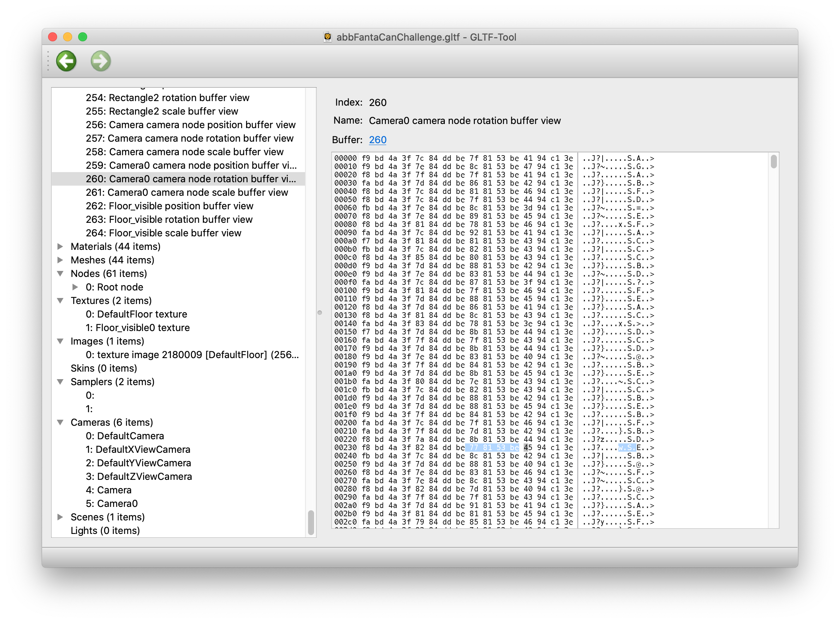Expand the Scenes (1 items) node
The height and width of the screenshot is (623, 840).
(x=60, y=517)
